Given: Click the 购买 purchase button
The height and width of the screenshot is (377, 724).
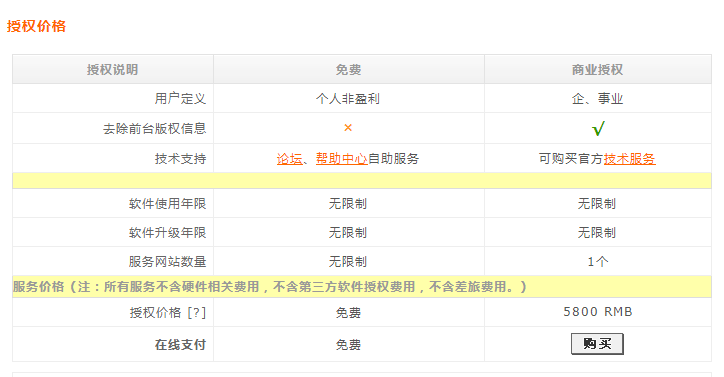Looking at the screenshot, I should tap(597, 344).
